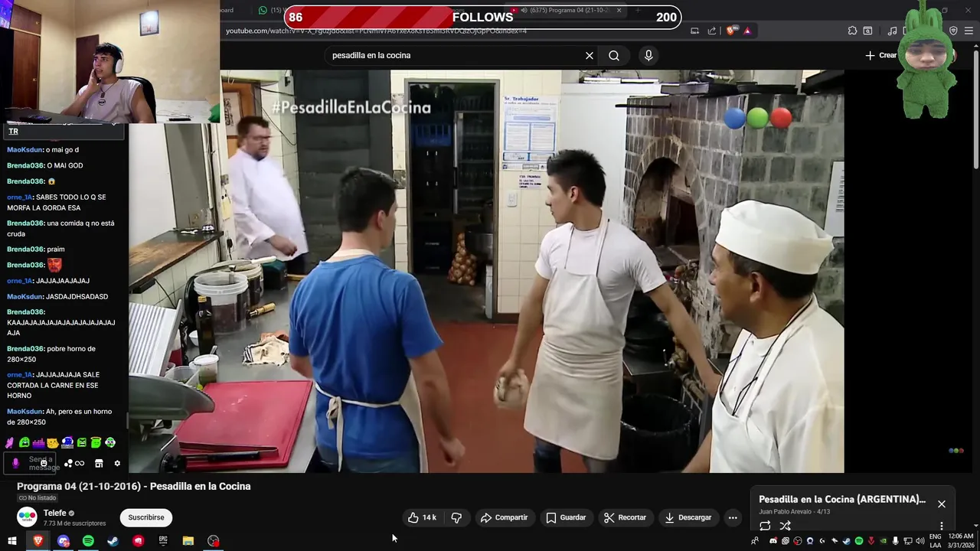Subscribe to Telefe with Suscribirse
Viewport: 980px width, 551px height.
pyautogui.click(x=145, y=518)
